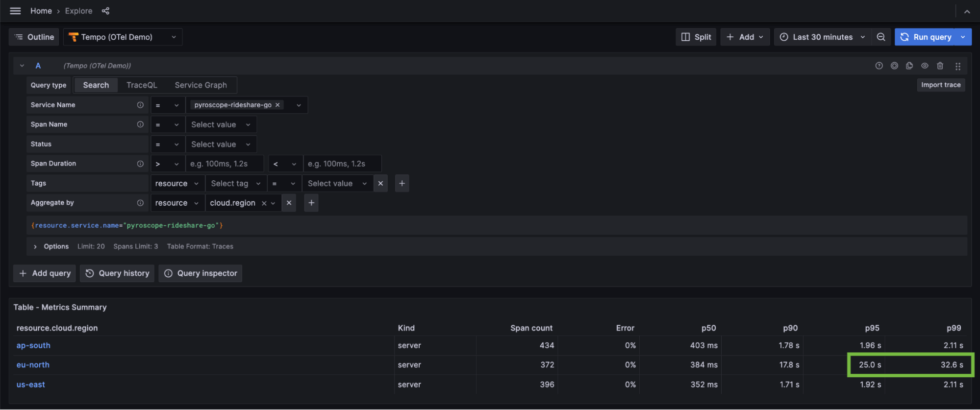Switch to the TraceQL query type tab
This screenshot has width=980, height=410.
142,85
